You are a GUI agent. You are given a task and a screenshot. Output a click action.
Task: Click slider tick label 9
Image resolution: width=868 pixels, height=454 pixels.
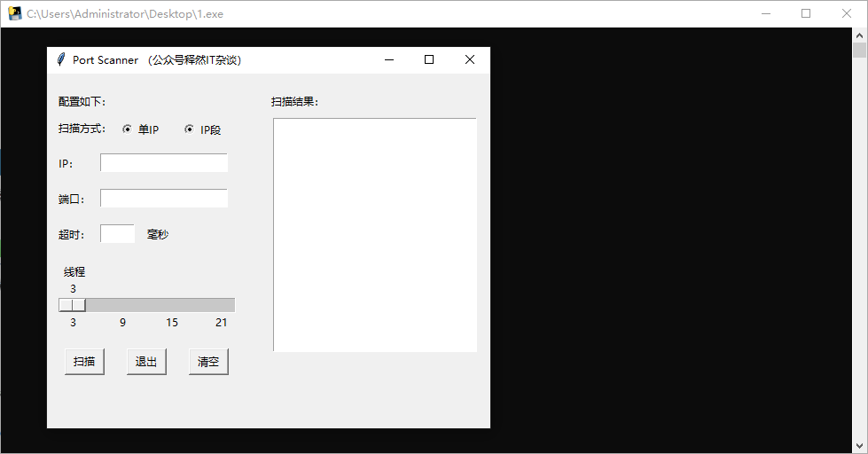point(123,322)
